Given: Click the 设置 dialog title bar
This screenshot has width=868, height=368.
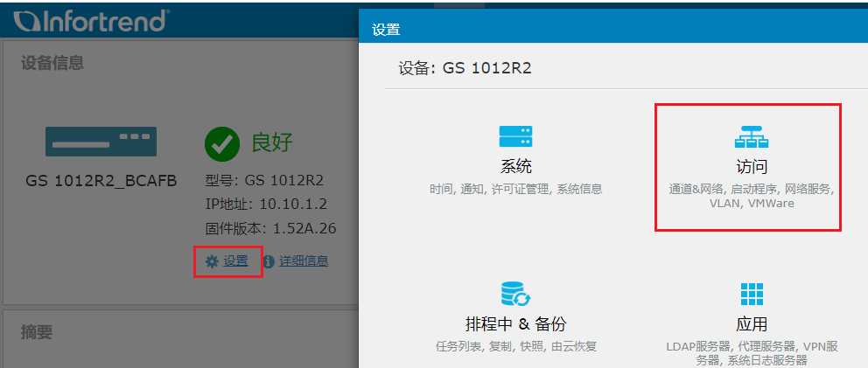Looking at the screenshot, I should coord(612,30).
